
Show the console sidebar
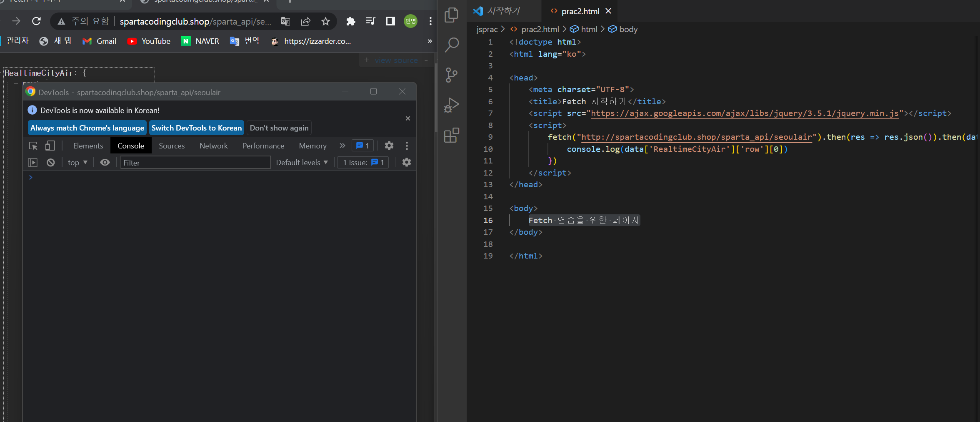(x=32, y=163)
